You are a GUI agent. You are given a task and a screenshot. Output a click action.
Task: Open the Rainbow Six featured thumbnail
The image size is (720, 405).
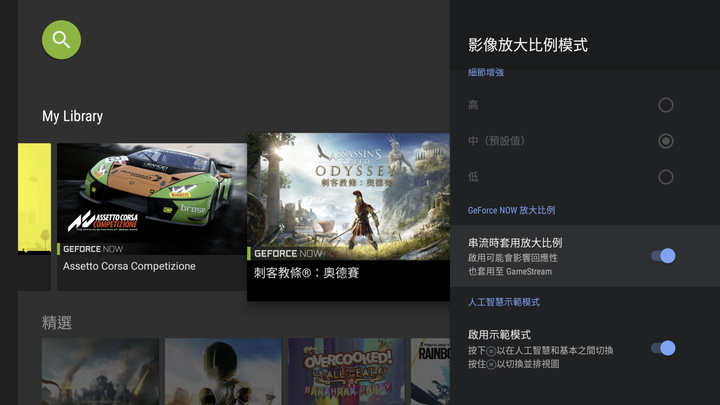[x=430, y=371]
